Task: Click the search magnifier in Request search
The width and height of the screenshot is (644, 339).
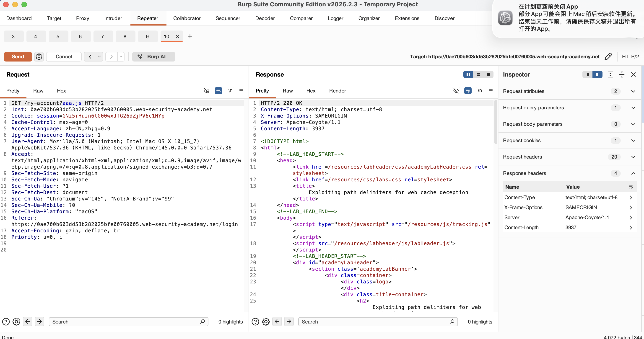Action: coord(203,321)
